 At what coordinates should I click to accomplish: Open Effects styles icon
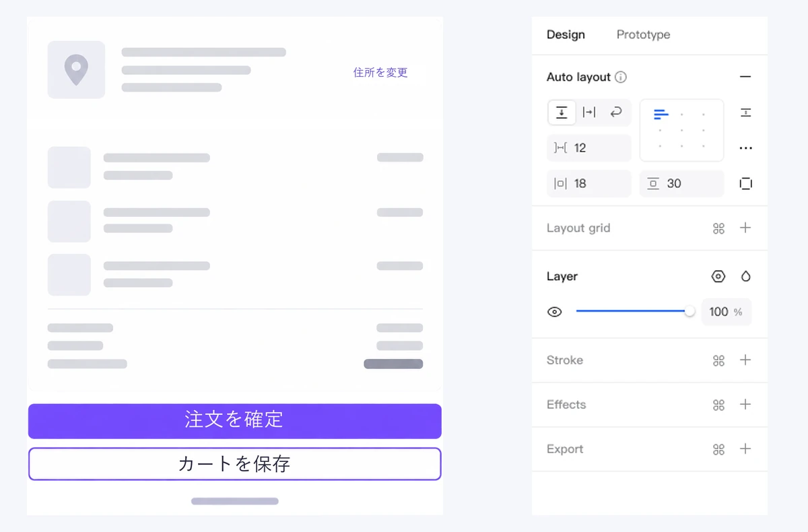(718, 405)
